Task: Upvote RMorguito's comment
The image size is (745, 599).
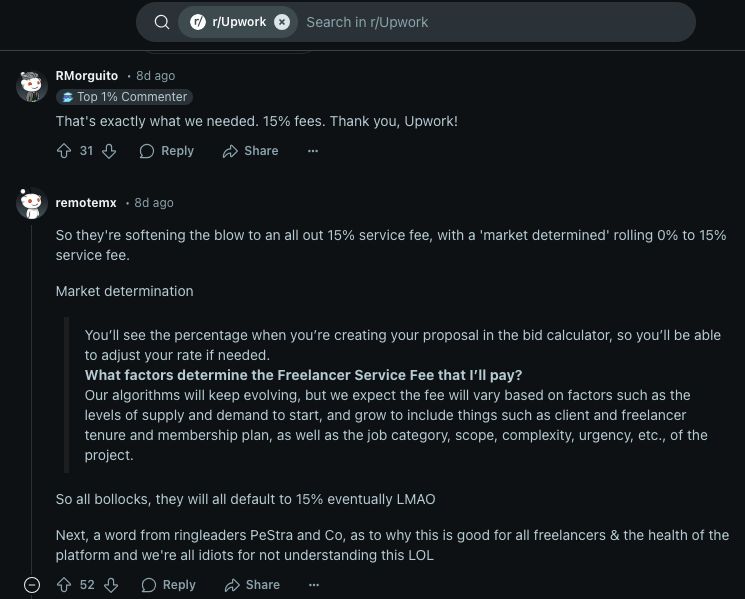Action: (x=64, y=151)
